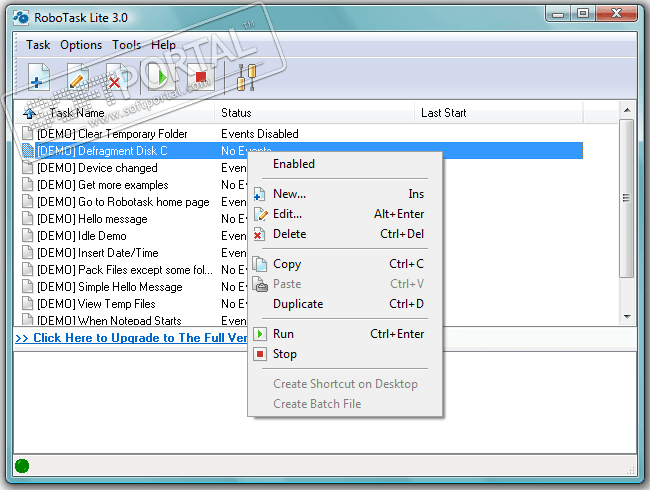Choose Run Ctrl+Enter in context menu

pyautogui.click(x=345, y=334)
